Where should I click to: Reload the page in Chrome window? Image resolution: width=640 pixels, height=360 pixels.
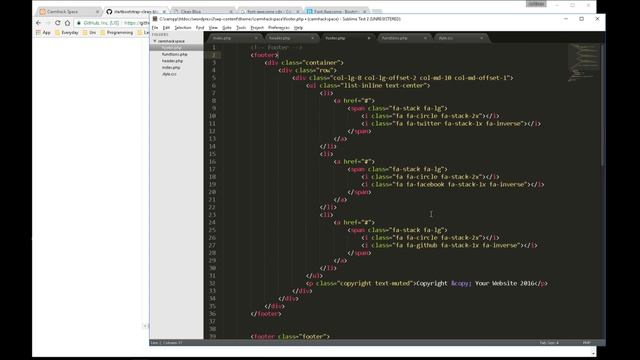(x=58, y=23)
